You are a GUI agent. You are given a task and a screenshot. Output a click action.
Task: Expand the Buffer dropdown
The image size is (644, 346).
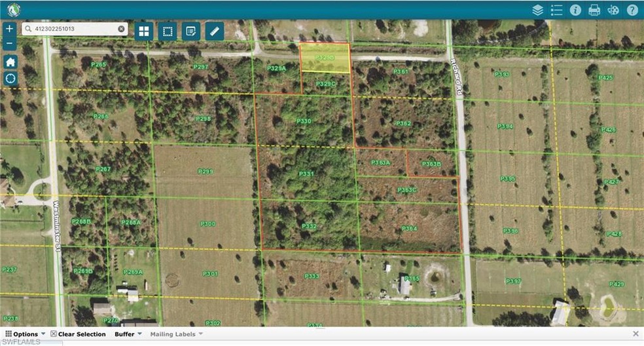(x=128, y=334)
